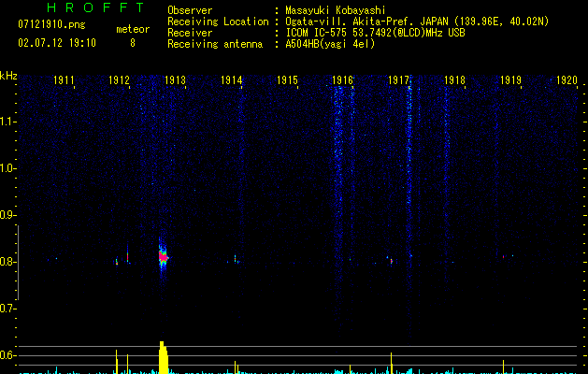Viewport: 588px width, 374px height.
Task: Click the observer name Masayuki Kobayashi
Action: coord(336,10)
